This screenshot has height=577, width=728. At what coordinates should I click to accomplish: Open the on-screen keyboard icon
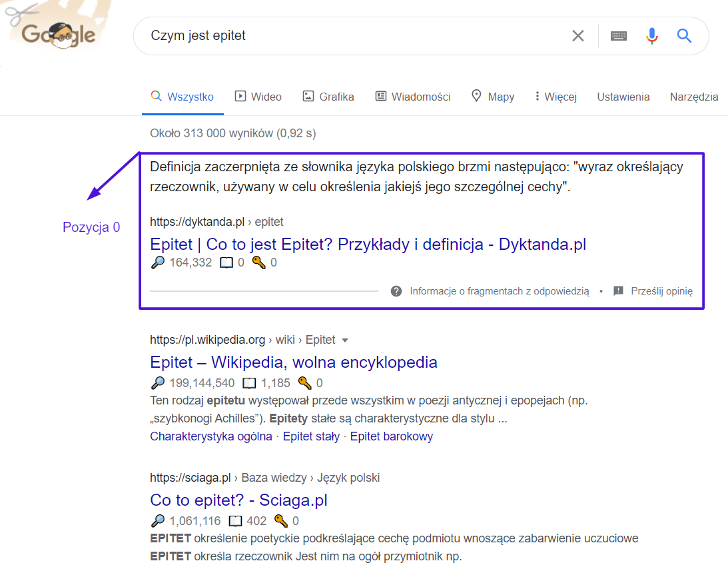[x=618, y=36]
